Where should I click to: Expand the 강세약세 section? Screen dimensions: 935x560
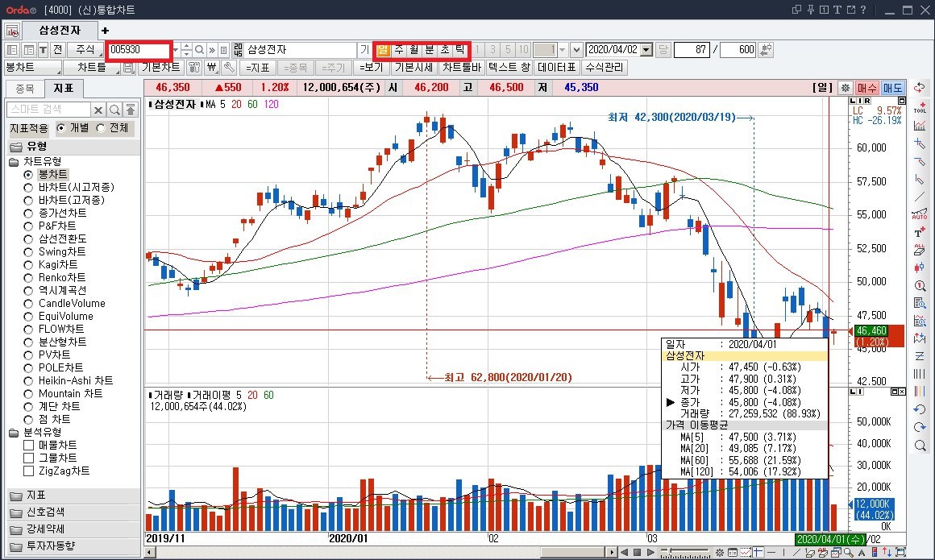73,529
